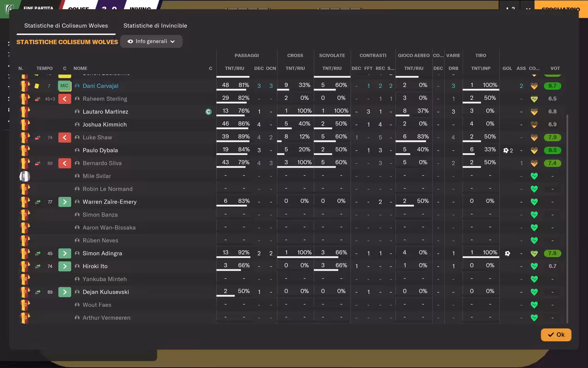Screen dimensions: 588x368
Task: Open the Info generali view dropdown
Action: coord(151,41)
